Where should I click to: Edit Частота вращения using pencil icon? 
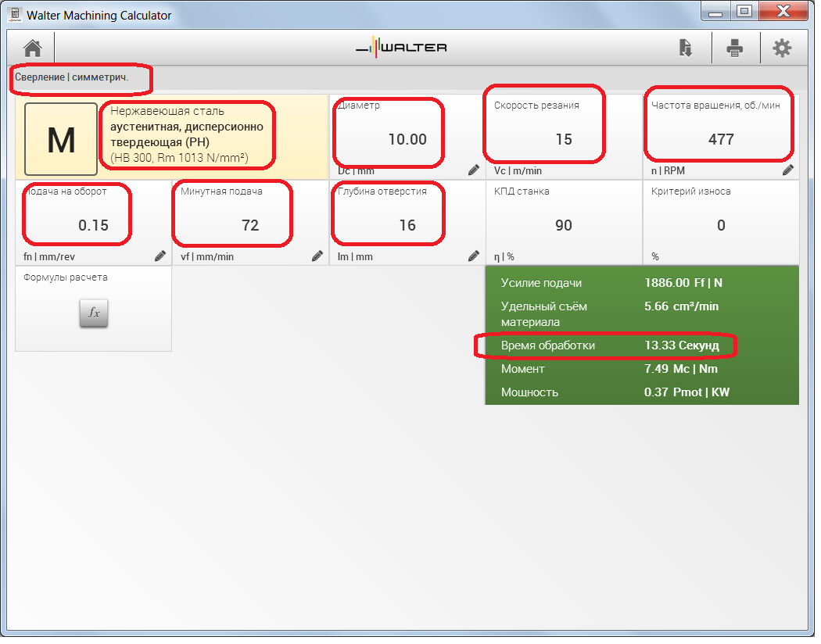788,170
